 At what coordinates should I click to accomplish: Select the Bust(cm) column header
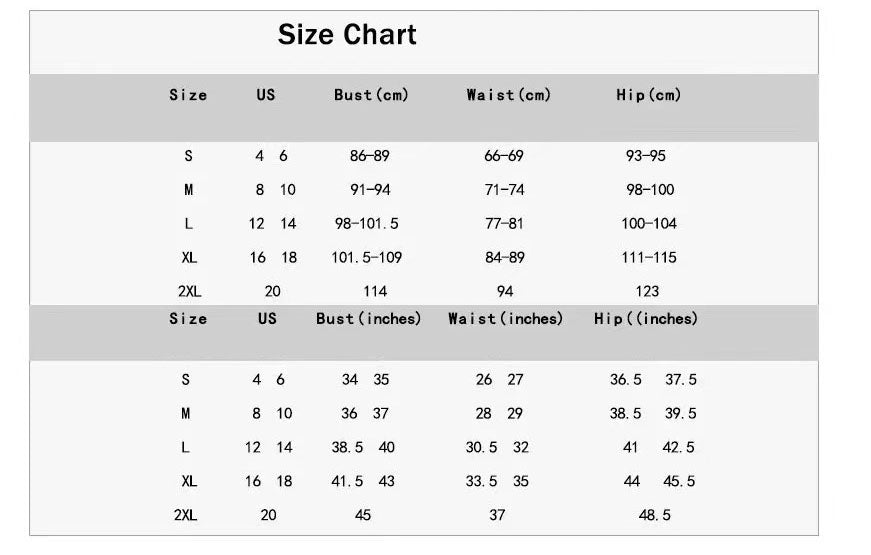coord(371,95)
